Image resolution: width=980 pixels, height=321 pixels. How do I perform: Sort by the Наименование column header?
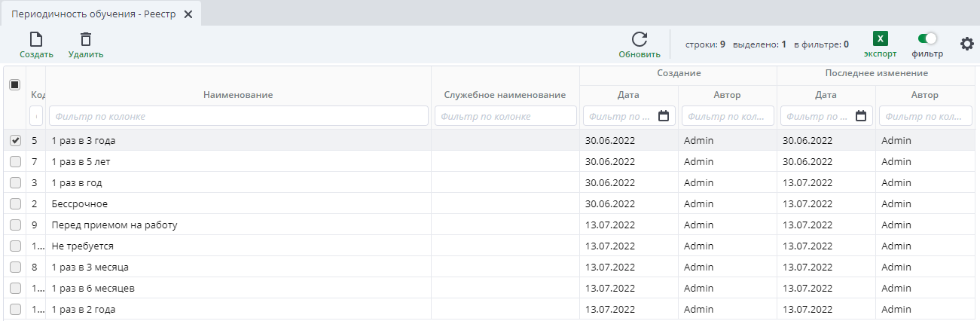coord(238,95)
